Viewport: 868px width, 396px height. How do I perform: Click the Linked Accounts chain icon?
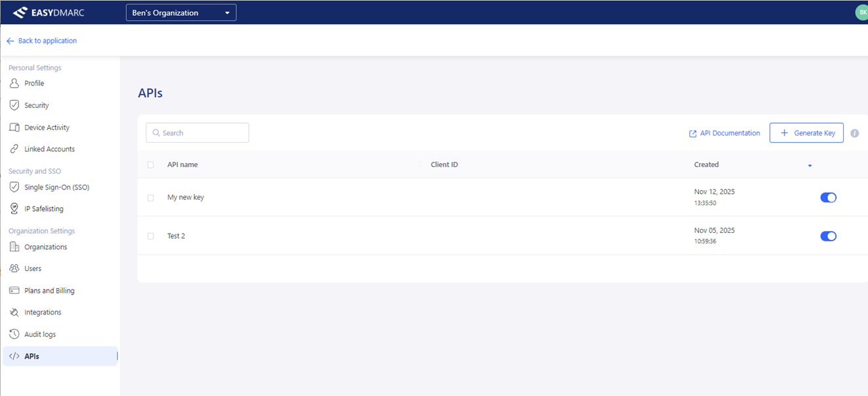(14, 149)
